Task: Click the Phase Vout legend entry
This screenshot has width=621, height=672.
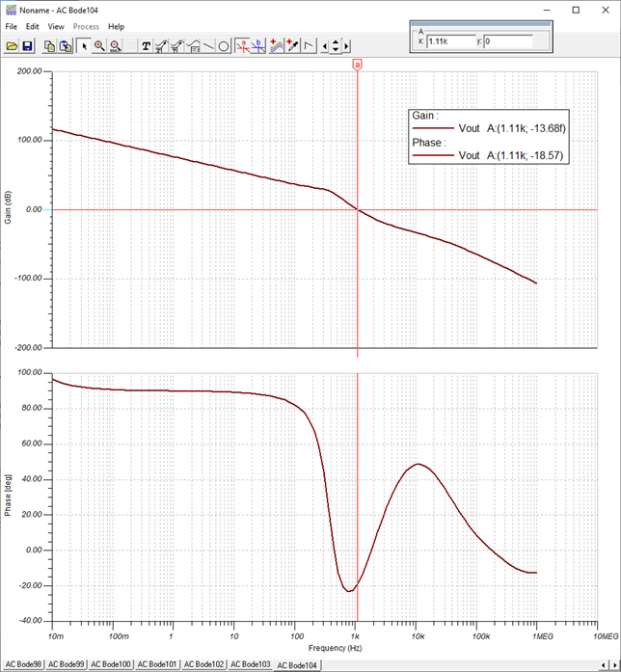Action: [x=489, y=155]
